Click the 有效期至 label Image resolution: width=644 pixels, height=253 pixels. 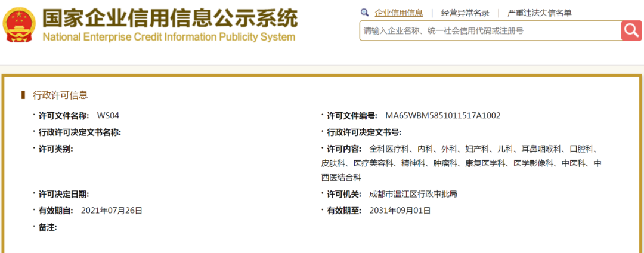344,211
